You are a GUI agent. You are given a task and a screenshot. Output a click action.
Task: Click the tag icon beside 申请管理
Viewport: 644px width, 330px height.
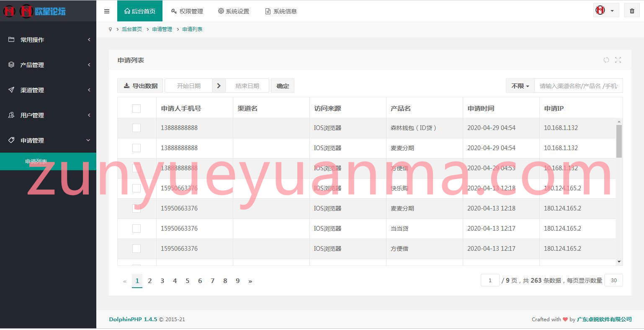[11, 140]
